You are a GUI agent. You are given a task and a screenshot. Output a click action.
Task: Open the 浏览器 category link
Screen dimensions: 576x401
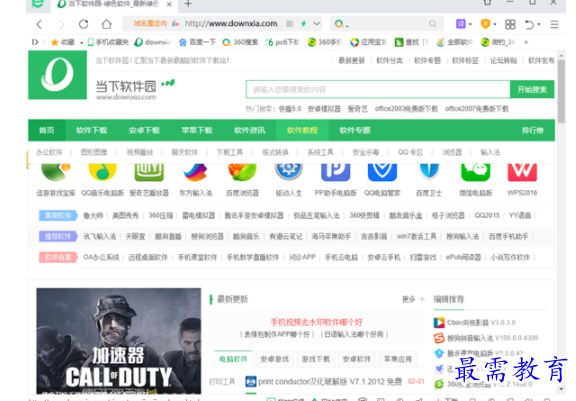(451, 152)
